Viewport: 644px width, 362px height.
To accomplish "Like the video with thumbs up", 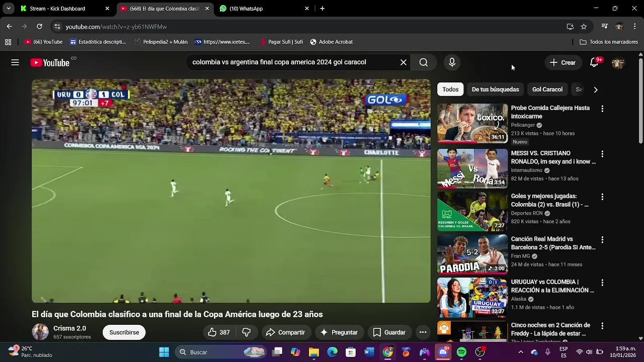I will coord(219,332).
